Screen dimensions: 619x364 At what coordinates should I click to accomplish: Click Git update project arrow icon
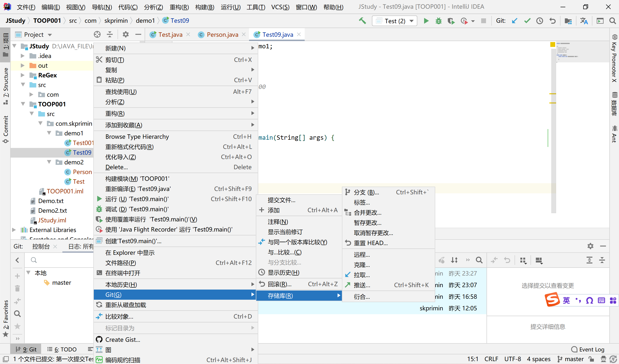click(x=514, y=21)
